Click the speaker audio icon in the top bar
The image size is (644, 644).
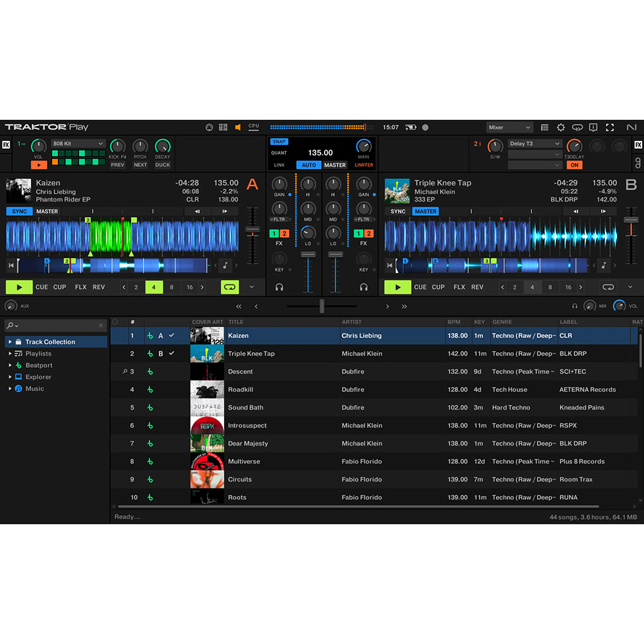(238, 128)
